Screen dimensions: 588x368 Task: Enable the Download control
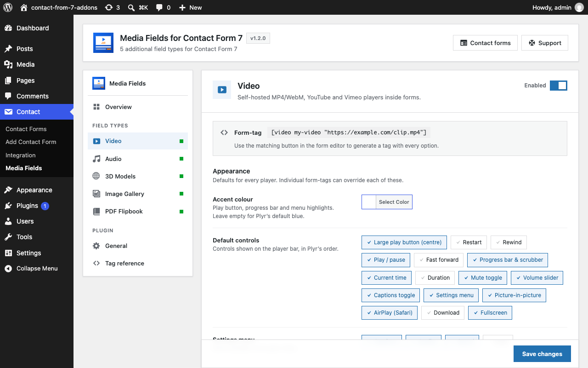(443, 313)
